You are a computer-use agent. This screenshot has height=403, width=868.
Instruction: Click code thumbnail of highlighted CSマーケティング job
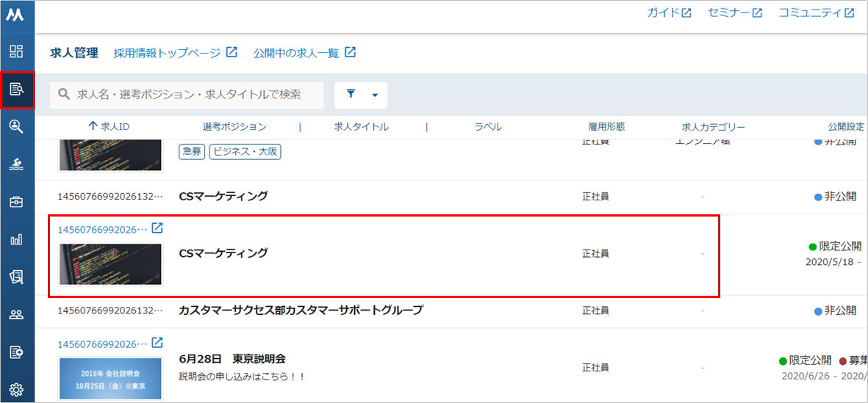coord(111,264)
